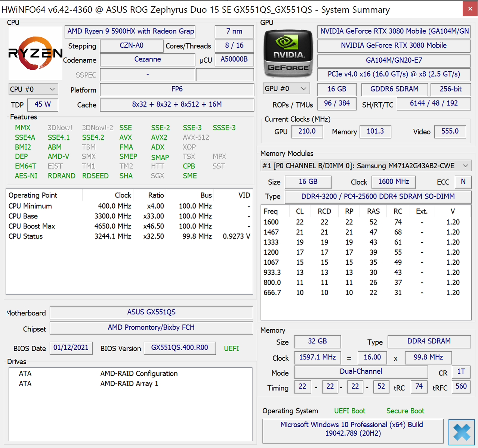Click the 7 nm process field
Screen dimensions: 478x448
click(234, 31)
